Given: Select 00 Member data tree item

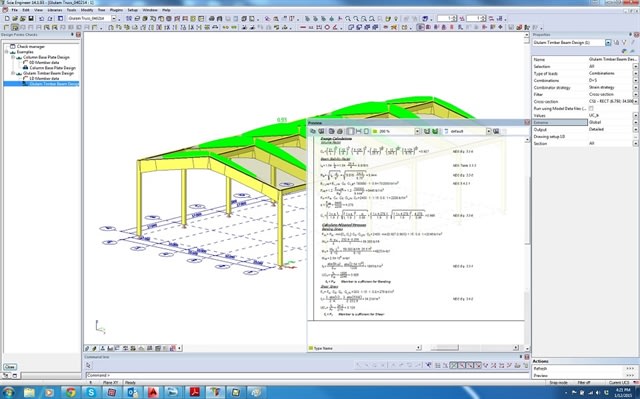Looking at the screenshot, I should (44, 62).
